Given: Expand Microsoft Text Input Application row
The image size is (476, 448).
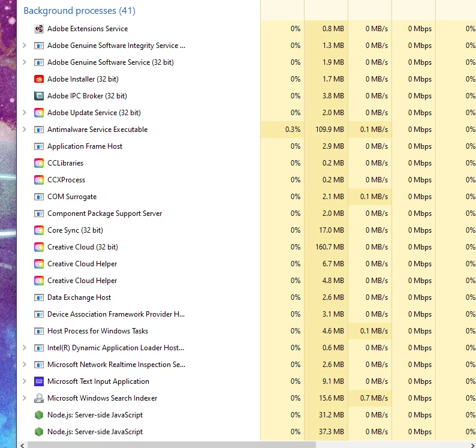Looking at the screenshot, I should (25, 381).
